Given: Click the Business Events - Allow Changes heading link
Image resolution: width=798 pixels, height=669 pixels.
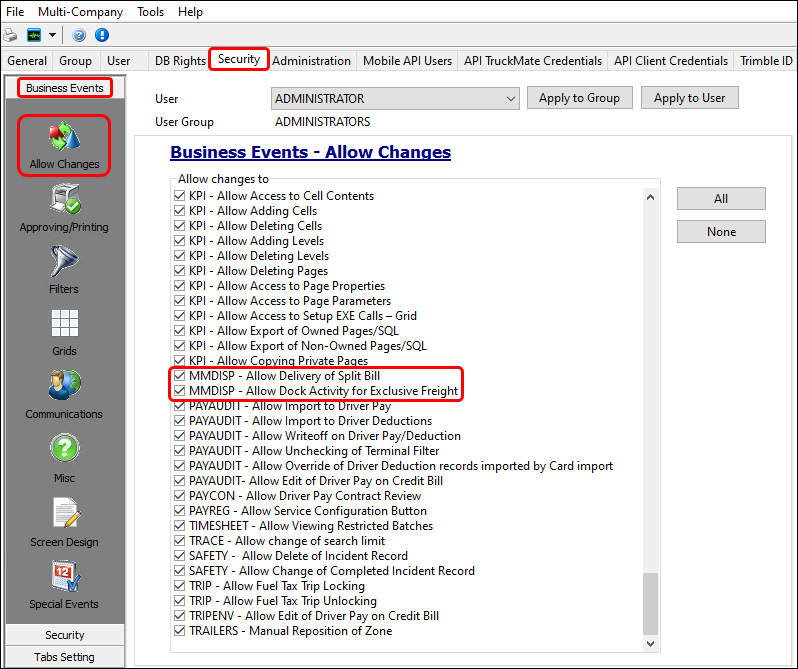Looking at the screenshot, I should click(x=310, y=152).
